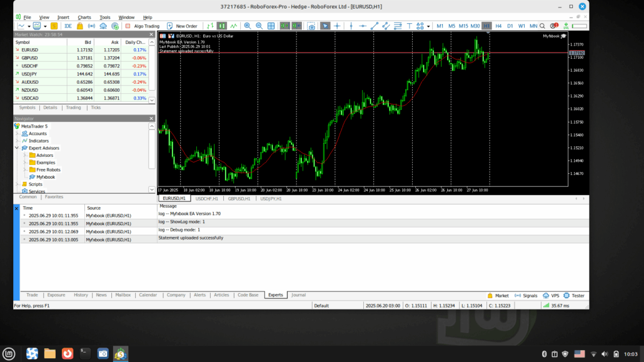The image size is (644, 362).
Task: Open the Signals broadcast icon in toolbar
Action: pos(91,26)
